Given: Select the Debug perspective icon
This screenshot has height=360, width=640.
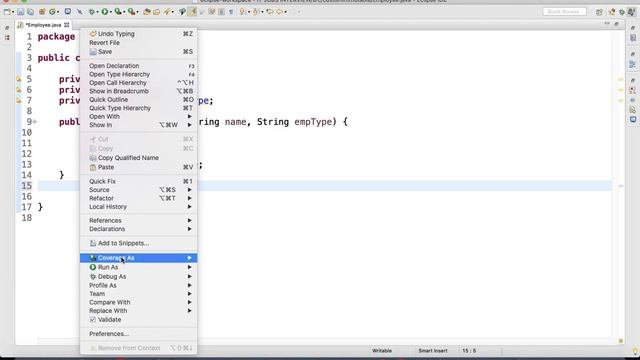Looking at the screenshot, I should [622, 12].
